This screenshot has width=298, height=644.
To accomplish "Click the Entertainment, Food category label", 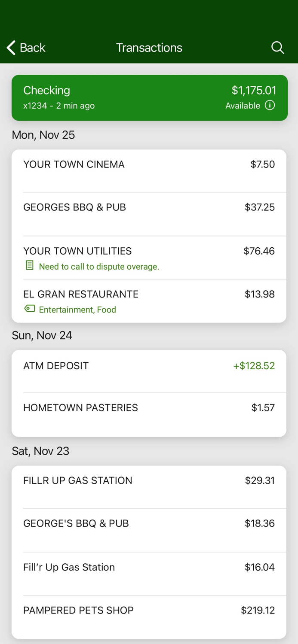I will pos(77,310).
